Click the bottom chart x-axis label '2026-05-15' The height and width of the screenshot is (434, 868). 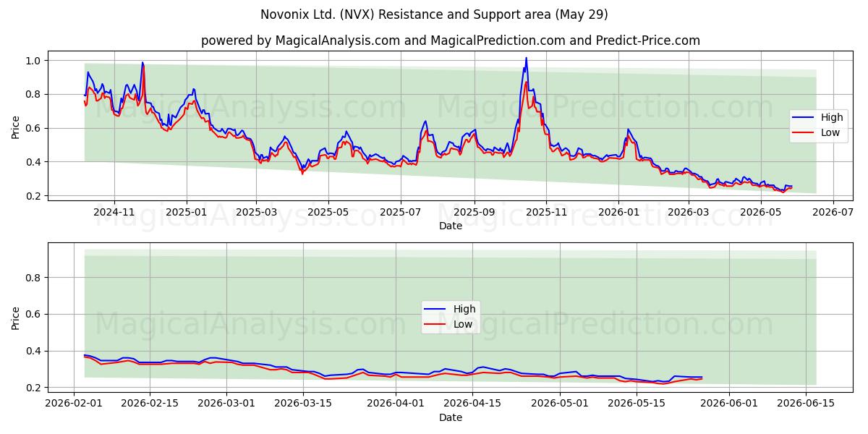[635, 404]
